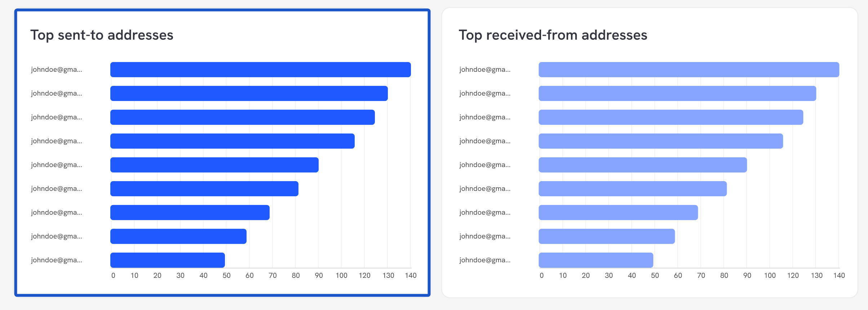This screenshot has height=310, width=868.
Task: Select the second-to-last bar in sent-to chart
Action: click(x=178, y=236)
